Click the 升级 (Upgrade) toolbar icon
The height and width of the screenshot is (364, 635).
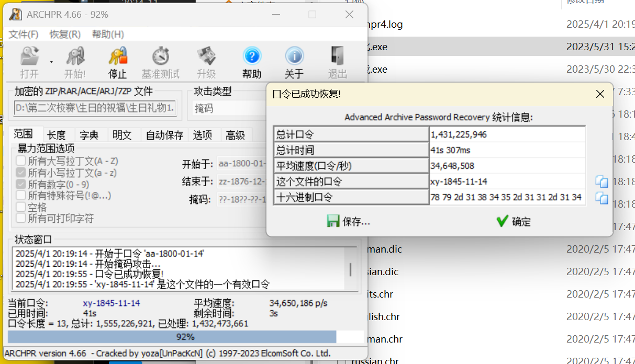tap(206, 56)
